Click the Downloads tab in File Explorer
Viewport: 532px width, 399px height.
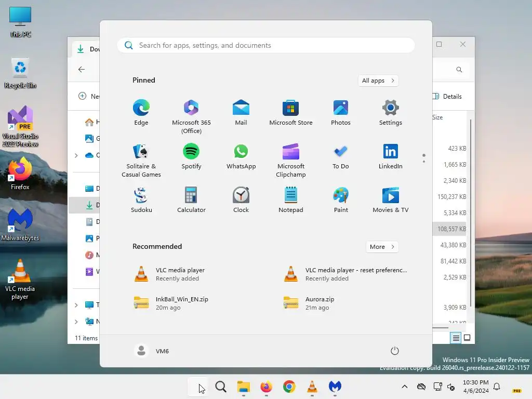[86, 49]
